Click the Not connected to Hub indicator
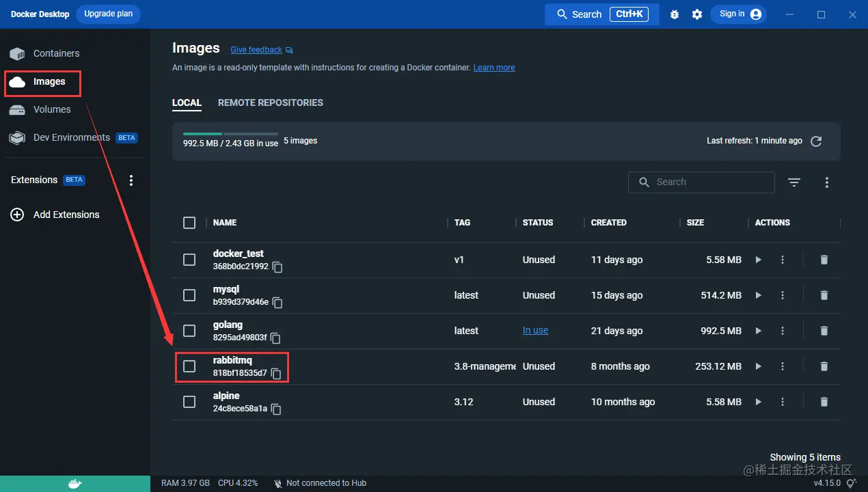 click(x=320, y=483)
